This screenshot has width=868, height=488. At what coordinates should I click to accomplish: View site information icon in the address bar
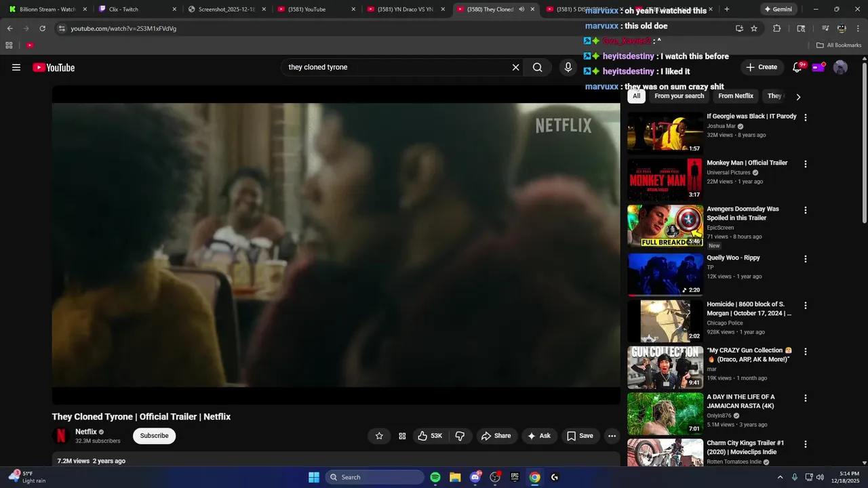(62, 28)
